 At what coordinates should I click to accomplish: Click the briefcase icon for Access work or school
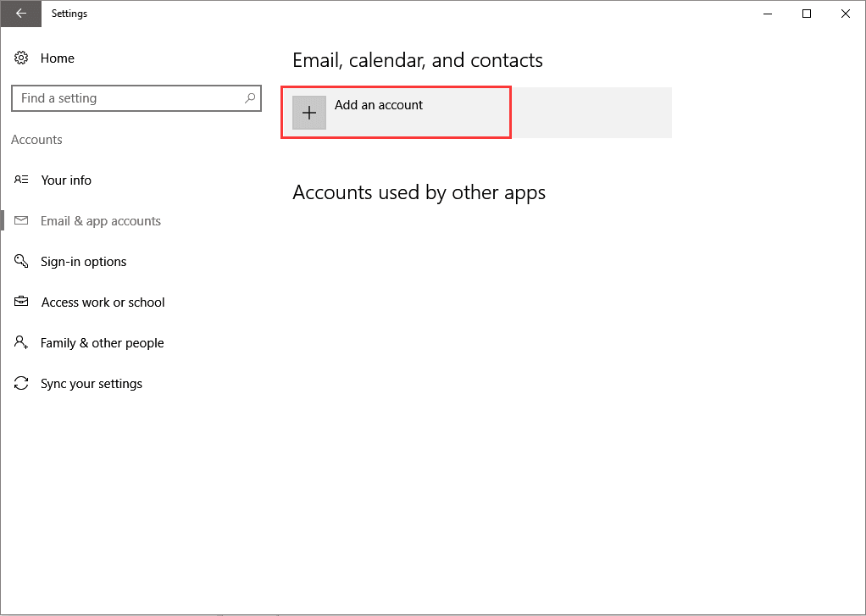tap(21, 302)
